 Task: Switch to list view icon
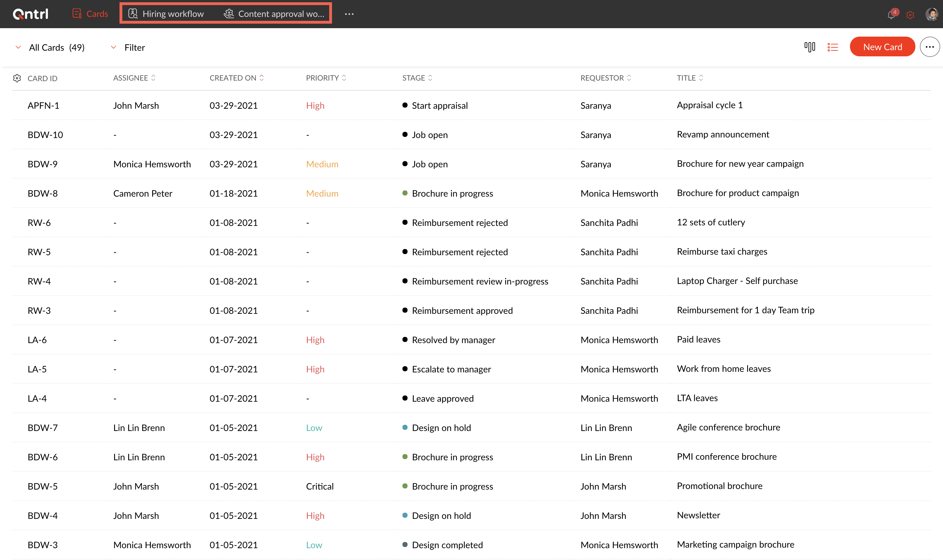coord(833,47)
